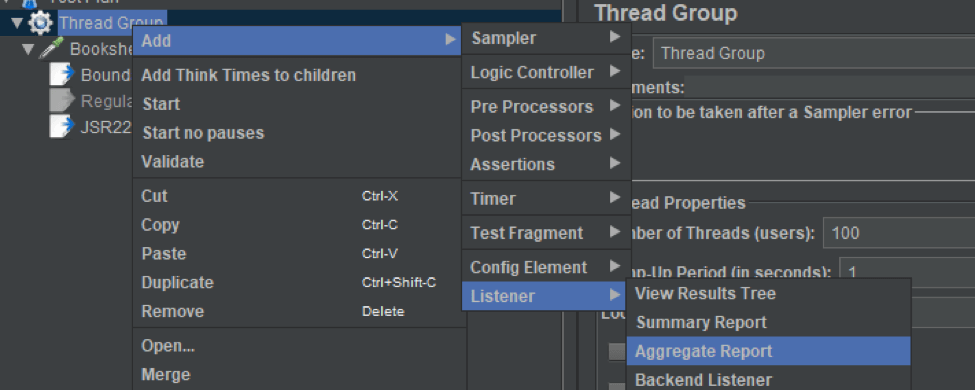
Task: Add a Backend Listener
Action: pos(769,379)
